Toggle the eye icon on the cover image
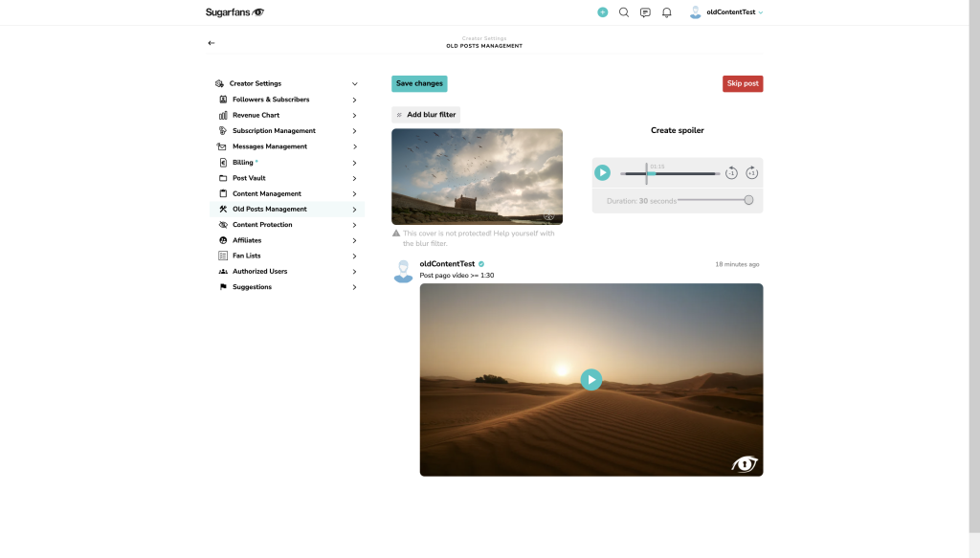Screen dimensions: 980x558 pyautogui.click(x=549, y=216)
